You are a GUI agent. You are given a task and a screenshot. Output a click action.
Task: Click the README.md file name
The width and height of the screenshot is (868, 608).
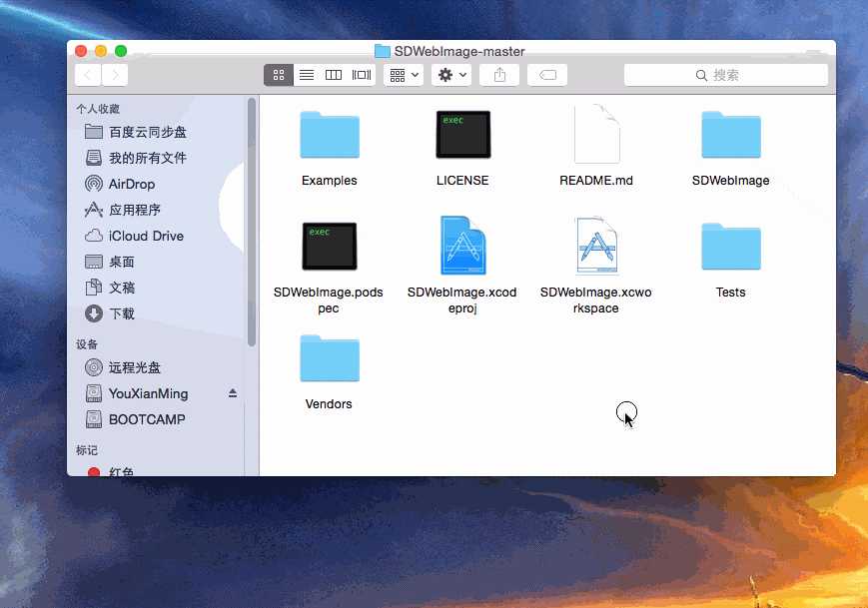596,181
